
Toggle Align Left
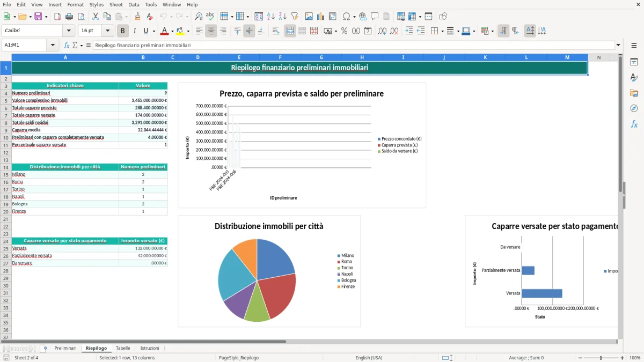tap(199, 31)
